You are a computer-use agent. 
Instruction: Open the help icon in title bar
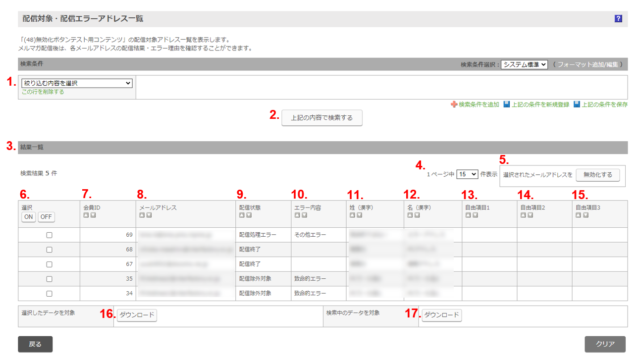[x=618, y=19]
